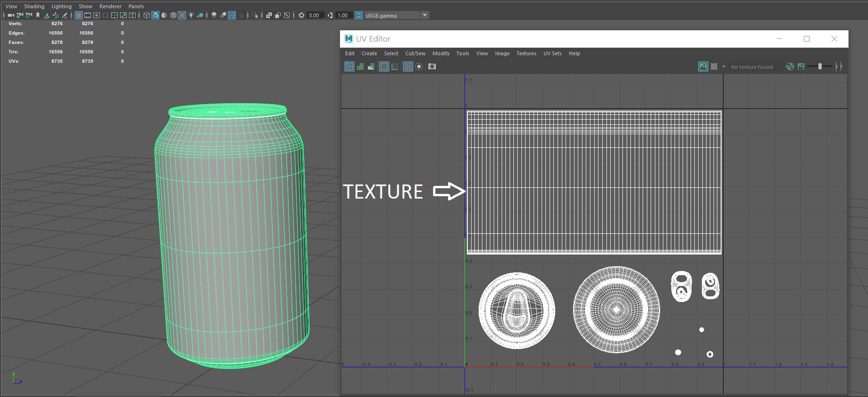
Task: Click the image plane icon
Action: [47, 15]
